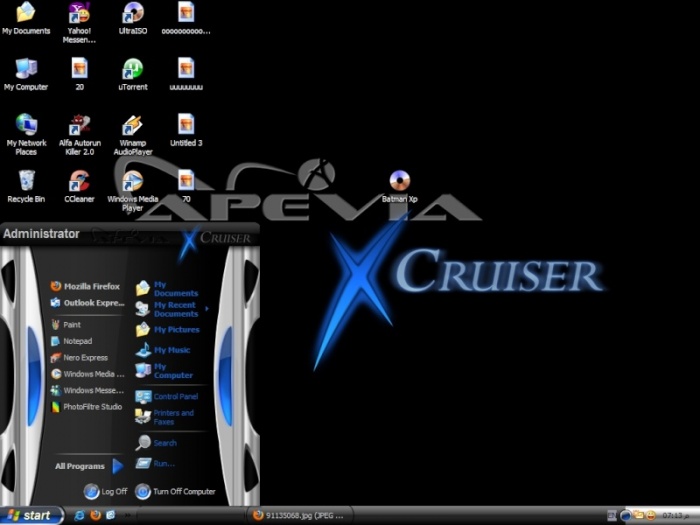The image size is (700, 525).
Task: Launch Notepad from the Start menu
Action: click(71, 341)
